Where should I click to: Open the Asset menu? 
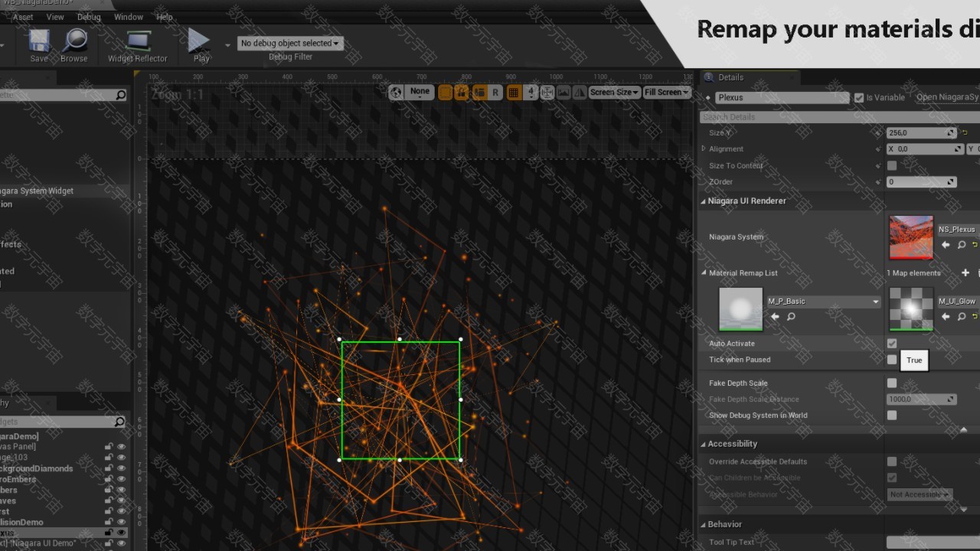[x=23, y=17]
